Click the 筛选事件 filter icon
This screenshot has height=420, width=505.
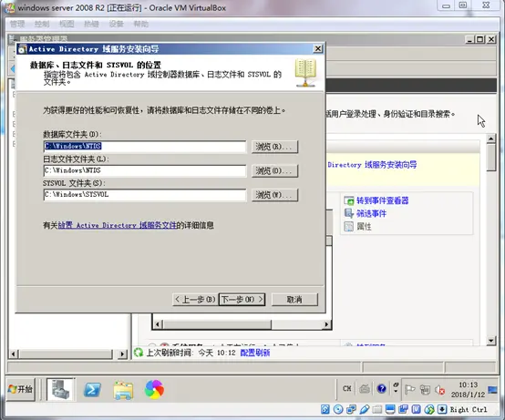click(349, 213)
